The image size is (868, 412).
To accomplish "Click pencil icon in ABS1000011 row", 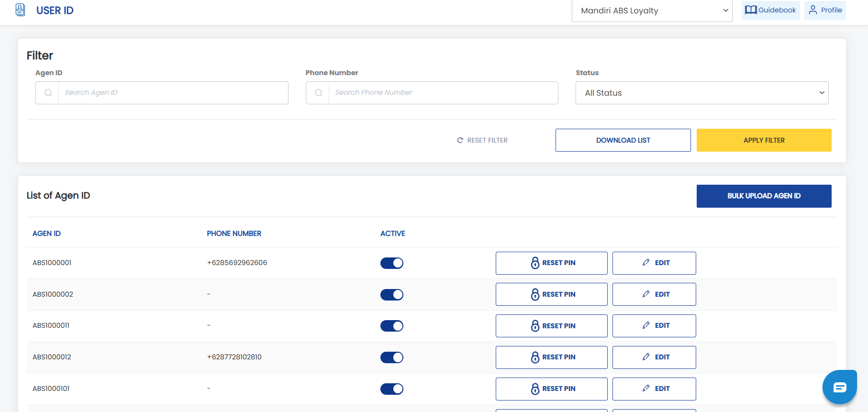I will coord(646,325).
